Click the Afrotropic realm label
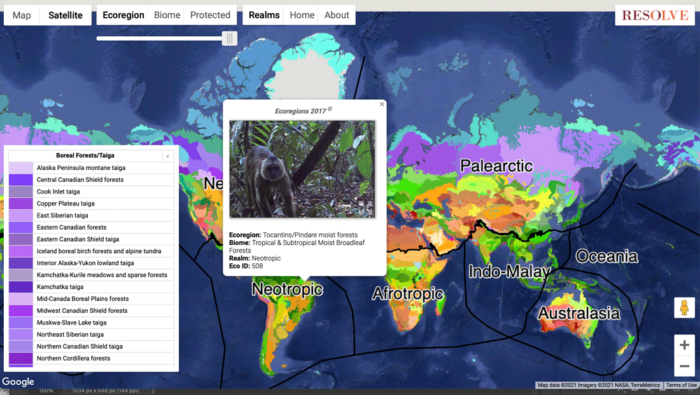This screenshot has width=700, height=395. tap(408, 293)
